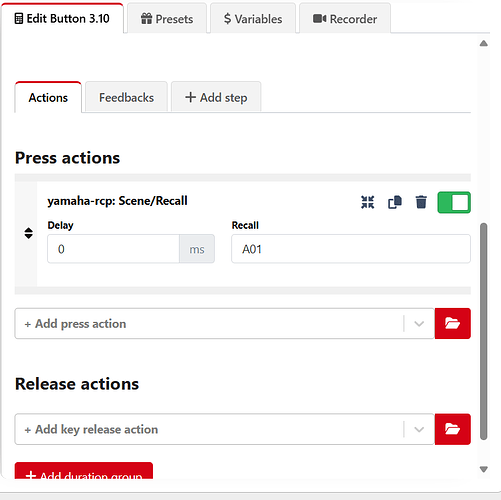Open the Recorder tab

coord(345,19)
